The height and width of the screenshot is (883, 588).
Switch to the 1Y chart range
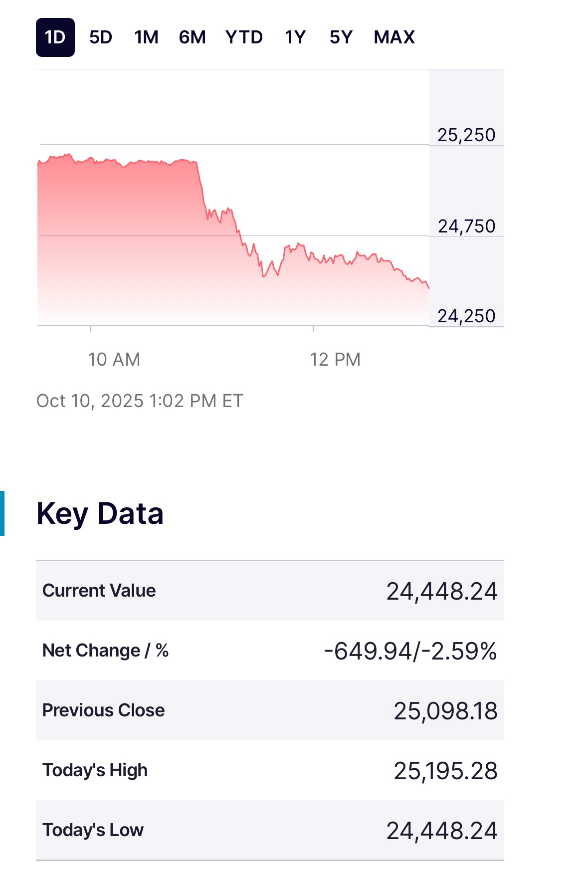click(295, 37)
